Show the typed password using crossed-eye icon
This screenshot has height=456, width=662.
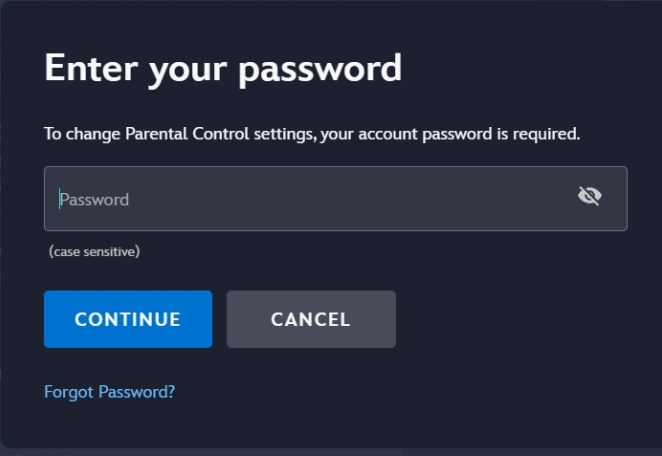(x=589, y=196)
